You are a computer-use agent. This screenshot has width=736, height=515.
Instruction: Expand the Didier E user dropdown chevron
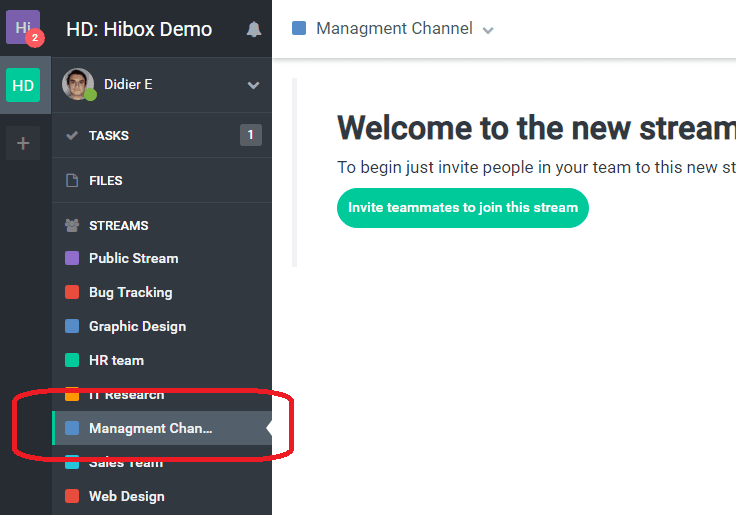pyautogui.click(x=253, y=86)
